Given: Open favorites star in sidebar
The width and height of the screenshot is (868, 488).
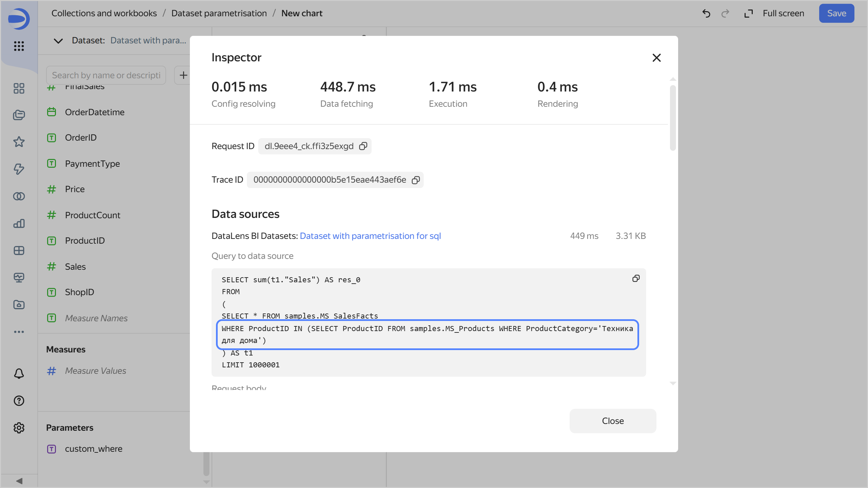Looking at the screenshot, I should pos(19,142).
